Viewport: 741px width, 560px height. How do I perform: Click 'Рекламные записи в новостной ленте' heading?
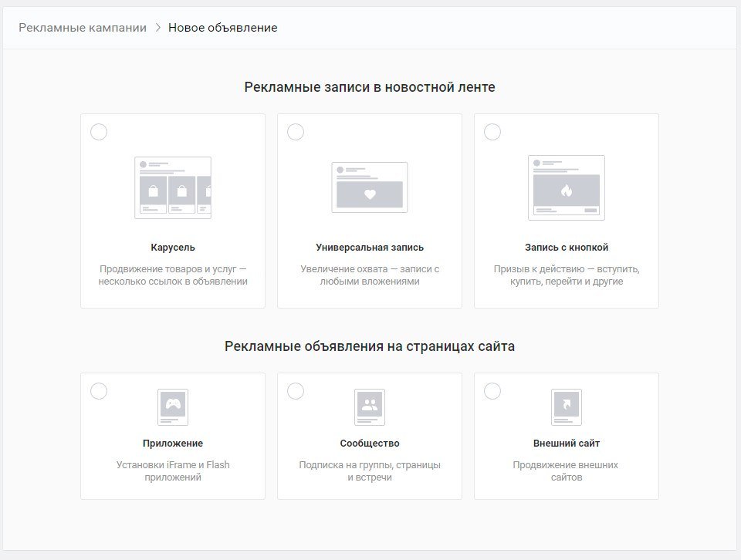[370, 87]
